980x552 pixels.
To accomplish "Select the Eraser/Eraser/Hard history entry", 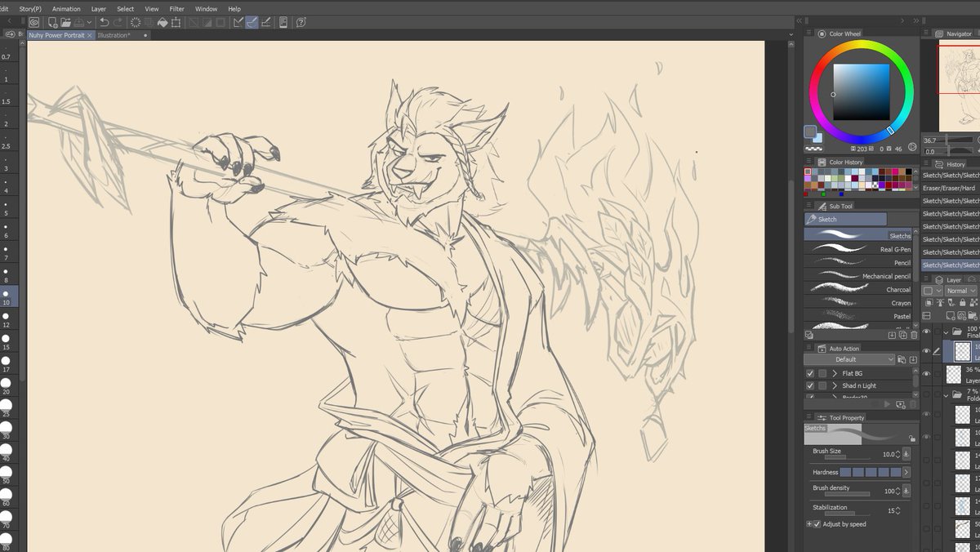I will [949, 188].
